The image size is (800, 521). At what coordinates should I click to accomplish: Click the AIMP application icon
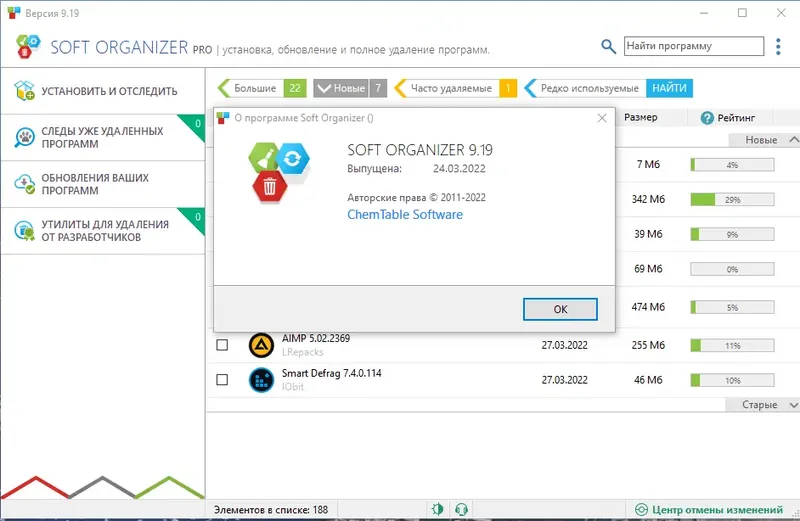[261, 345]
